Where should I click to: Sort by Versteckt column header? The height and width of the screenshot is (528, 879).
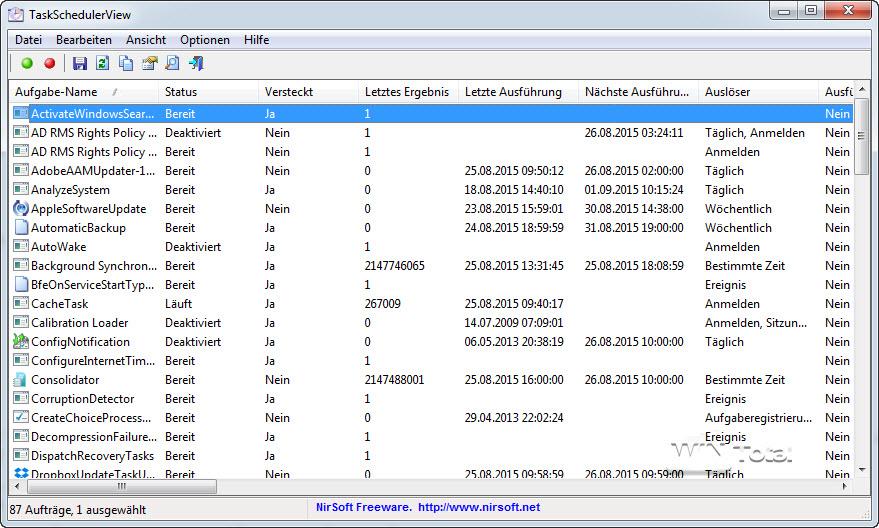pyautogui.click(x=308, y=92)
